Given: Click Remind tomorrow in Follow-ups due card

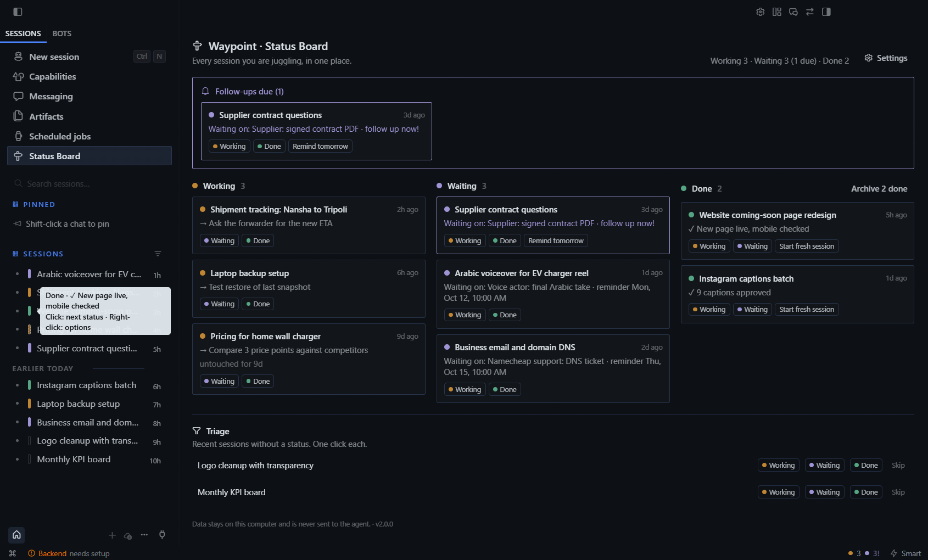Looking at the screenshot, I should click(x=320, y=147).
